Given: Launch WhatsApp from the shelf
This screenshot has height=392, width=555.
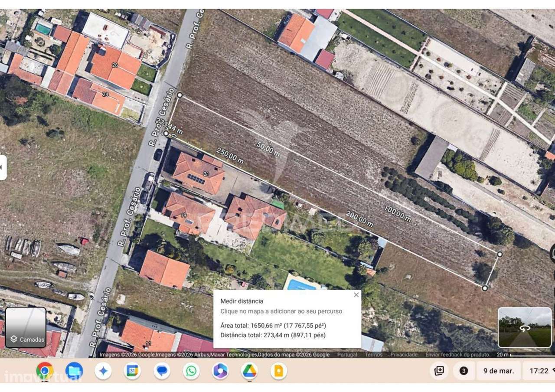Looking at the screenshot, I should point(191,372).
